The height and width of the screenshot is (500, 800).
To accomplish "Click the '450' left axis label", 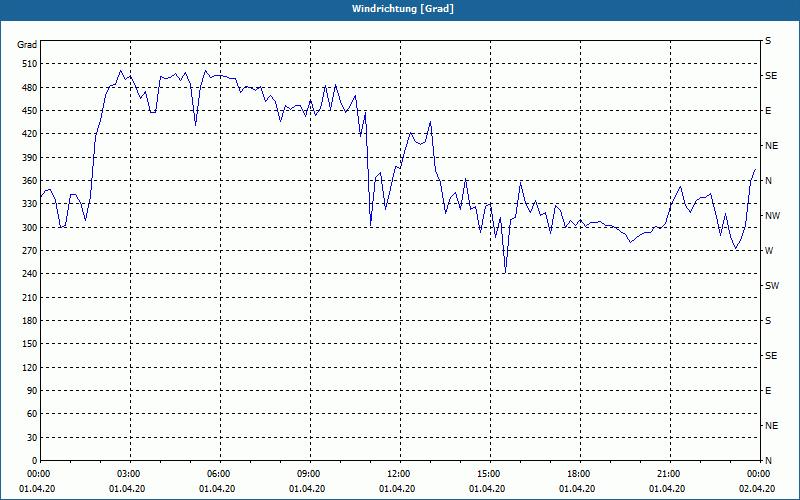I will point(30,111).
